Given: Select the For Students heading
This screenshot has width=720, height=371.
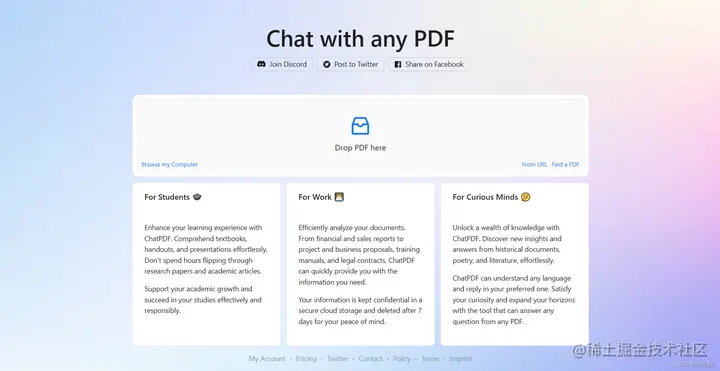Looking at the screenshot, I should pyautogui.click(x=167, y=197).
